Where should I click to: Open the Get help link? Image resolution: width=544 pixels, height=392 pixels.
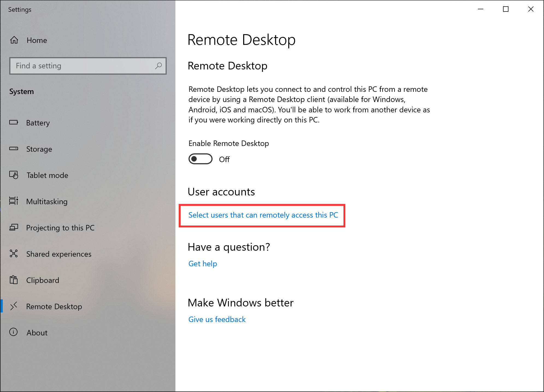pyautogui.click(x=203, y=264)
